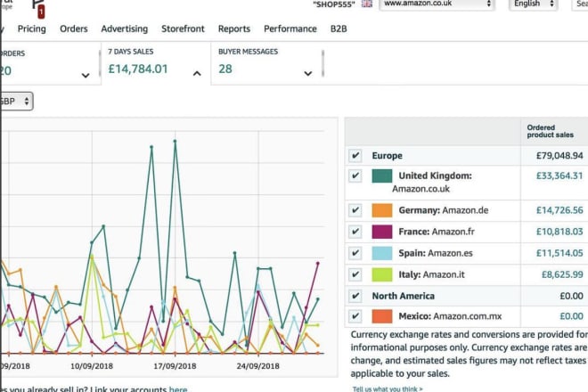This screenshot has height=392, width=588.
Task: Click the red-orange Mexico color swatch
Action: tap(381, 316)
